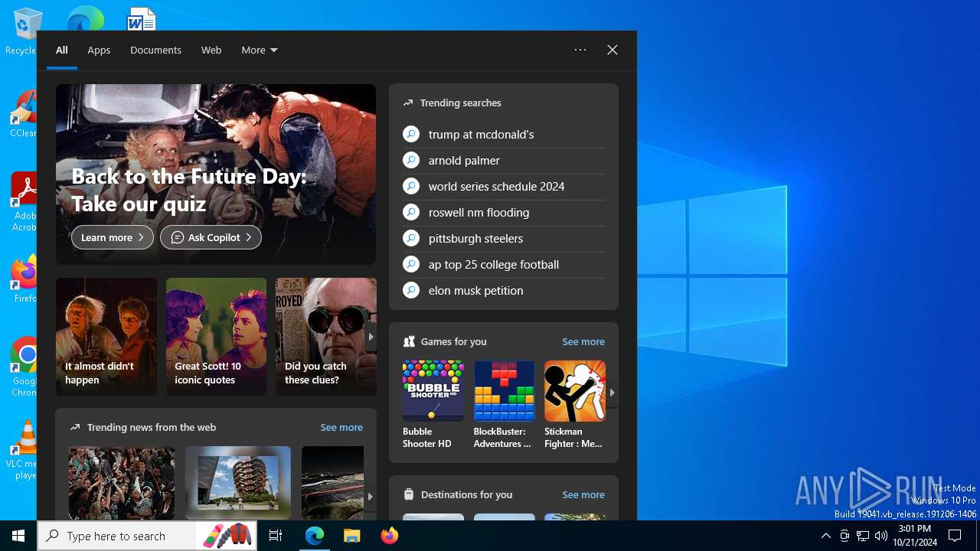980x551 pixels.
Task: Open the Action Center notifications icon
Action: click(x=955, y=536)
